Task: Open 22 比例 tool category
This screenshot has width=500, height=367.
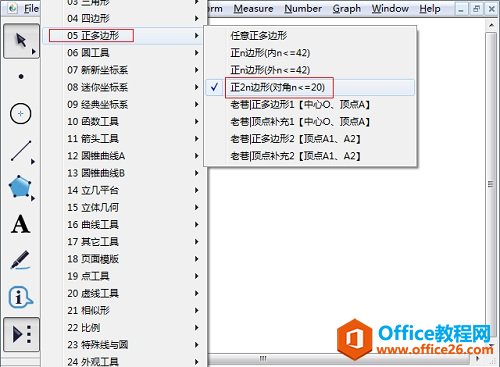Action: 124,328
